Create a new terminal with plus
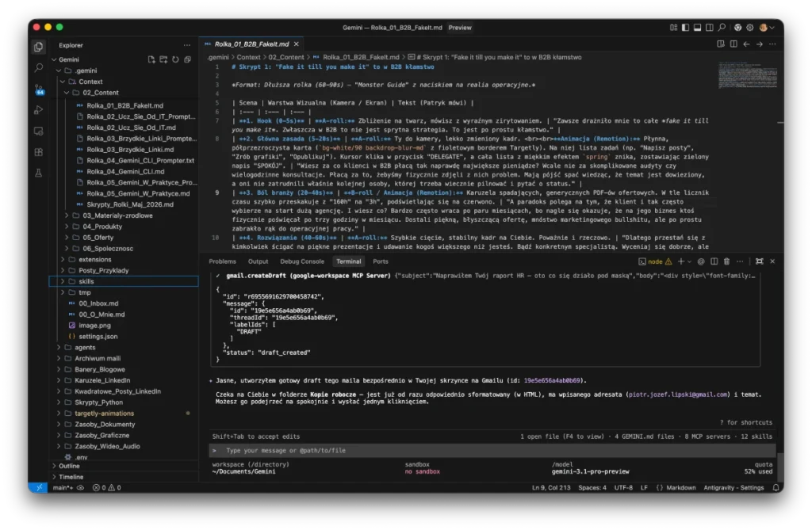 point(681,261)
